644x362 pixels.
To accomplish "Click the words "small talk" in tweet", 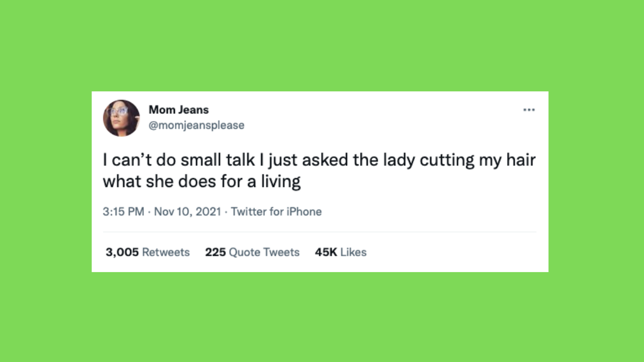I will pyautogui.click(x=218, y=160).
